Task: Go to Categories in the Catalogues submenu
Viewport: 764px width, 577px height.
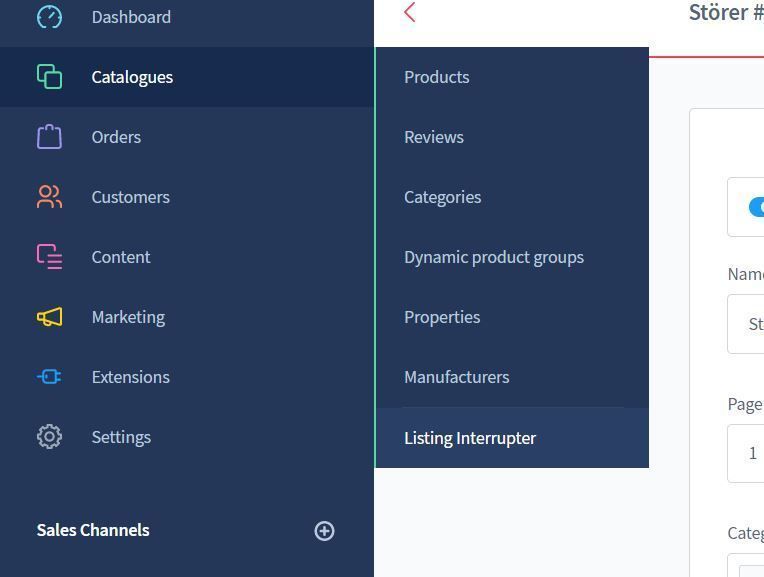Action: click(442, 197)
